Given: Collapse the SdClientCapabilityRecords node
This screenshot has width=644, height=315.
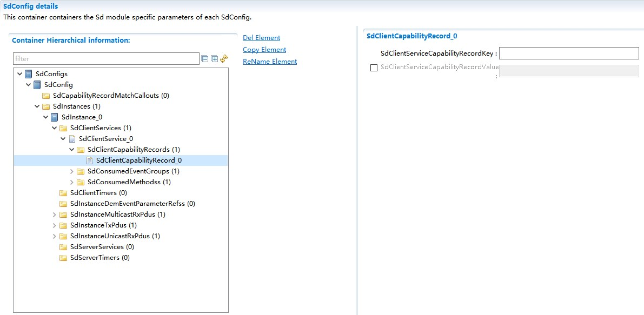Looking at the screenshot, I should 71,150.
